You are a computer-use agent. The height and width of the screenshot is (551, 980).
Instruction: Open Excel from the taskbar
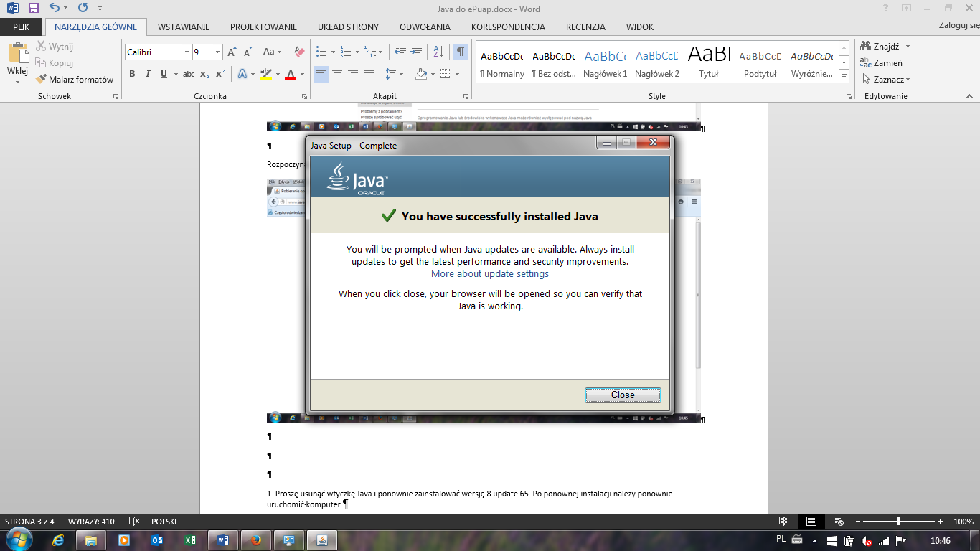pyautogui.click(x=190, y=540)
